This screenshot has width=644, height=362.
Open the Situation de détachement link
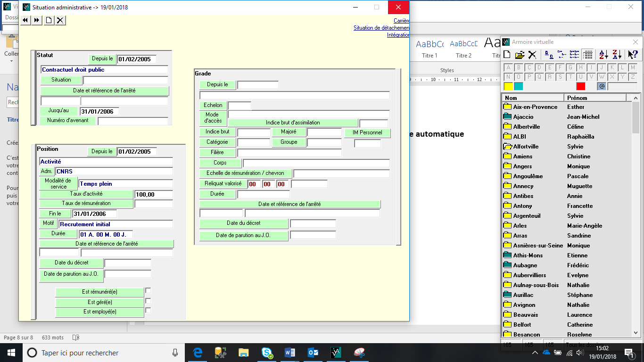coord(381,28)
